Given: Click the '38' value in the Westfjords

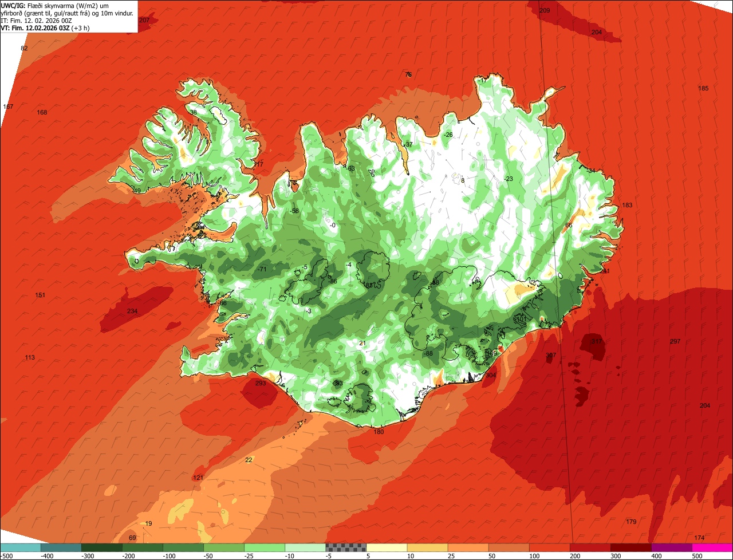Looking at the screenshot, I should 193,112.
